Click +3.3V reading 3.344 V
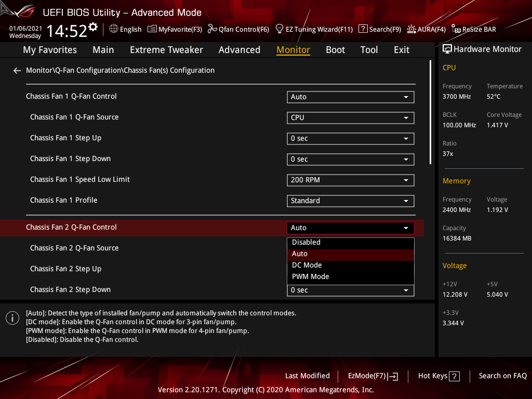Screen dimensions: 532x399 pos(453,323)
